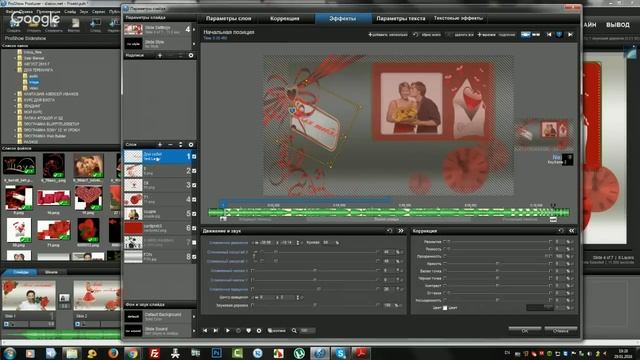The height and width of the screenshot is (360, 640).
Task: Enable the unchecked layer 7 checkbox
Action: pyautogui.click(x=194, y=242)
